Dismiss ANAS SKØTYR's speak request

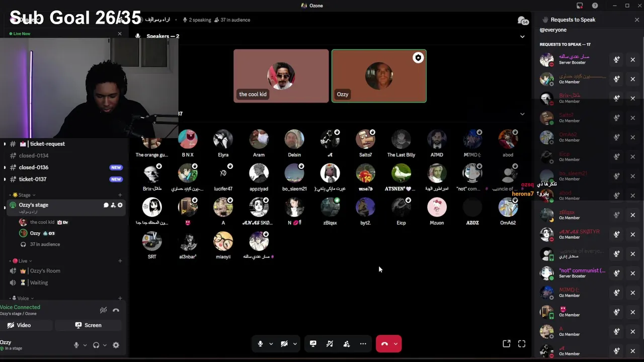633,234
